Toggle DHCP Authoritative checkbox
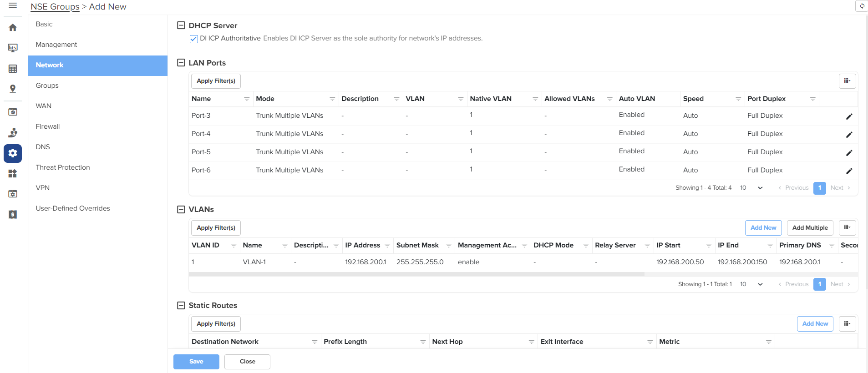The image size is (868, 373). 194,39
